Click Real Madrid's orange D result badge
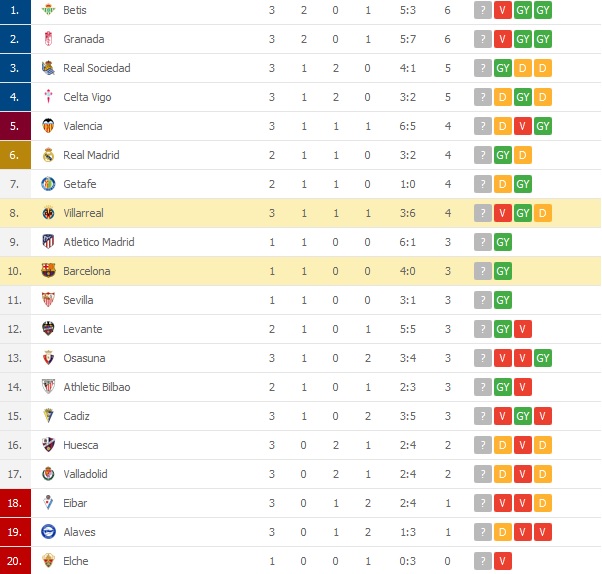The width and height of the screenshot is (602, 574). (x=523, y=155)
